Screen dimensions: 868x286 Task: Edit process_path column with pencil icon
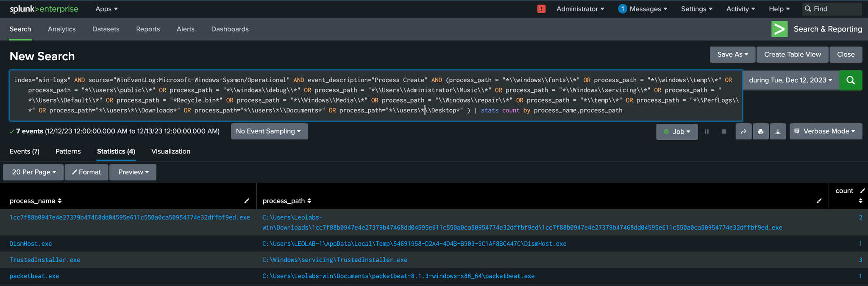[x=819, y=201]
